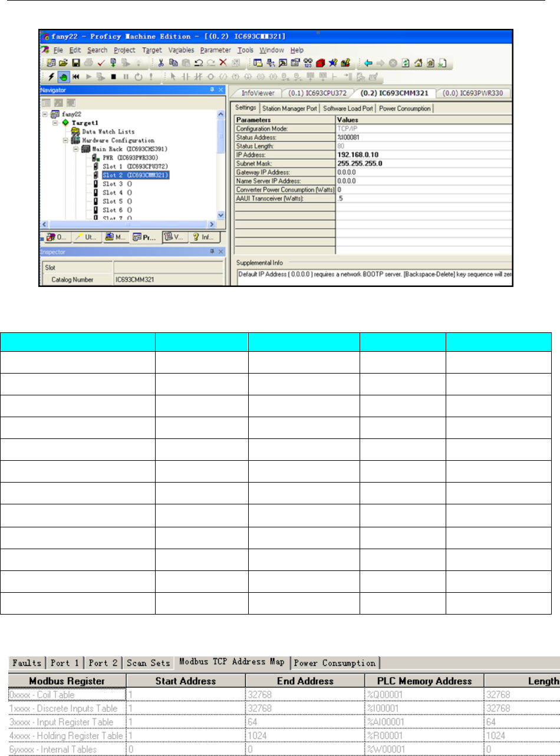
Task: Click the Save disk icon in toolbar
Action: pos(76,62)
